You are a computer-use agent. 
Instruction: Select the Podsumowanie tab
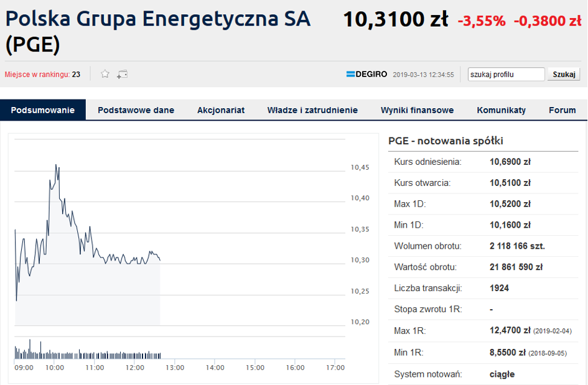(x=43, y=110)
